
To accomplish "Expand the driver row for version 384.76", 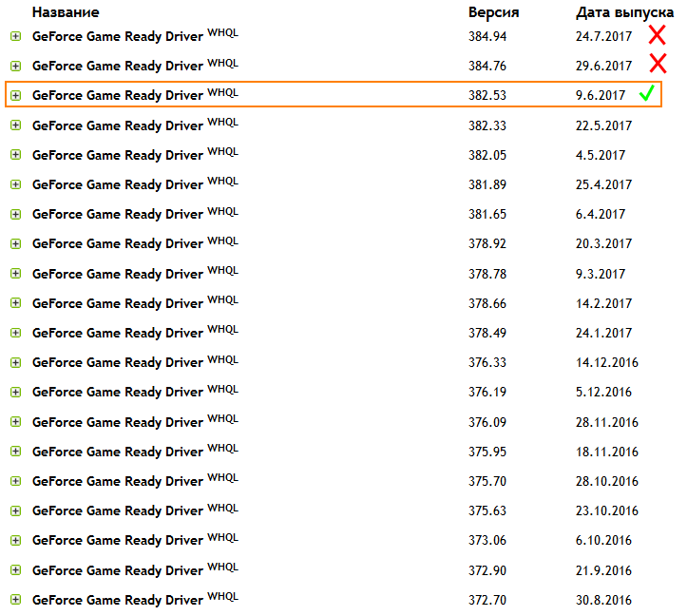I will point(16,67).
